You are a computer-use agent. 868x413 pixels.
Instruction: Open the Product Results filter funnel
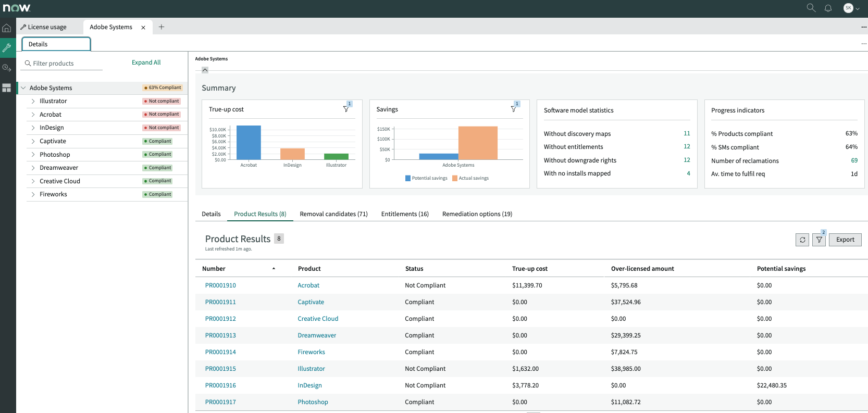point(819,240)
